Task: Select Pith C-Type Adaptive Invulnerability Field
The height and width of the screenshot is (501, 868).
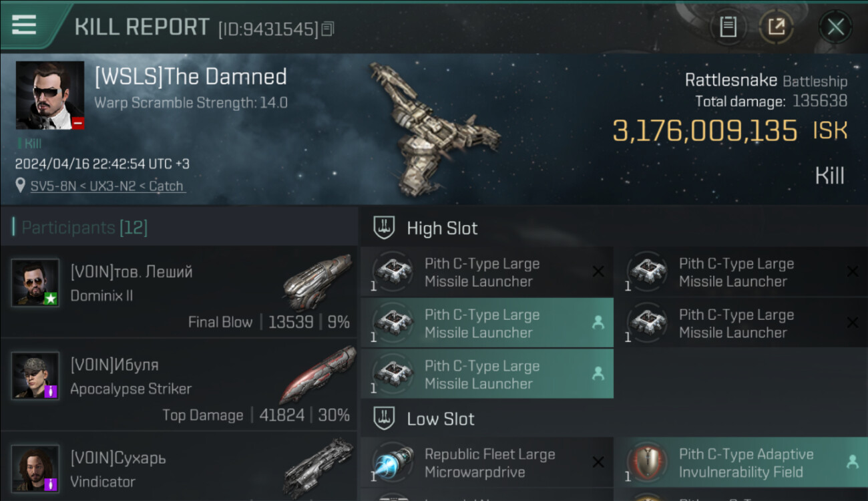Action: coord(741,463)
